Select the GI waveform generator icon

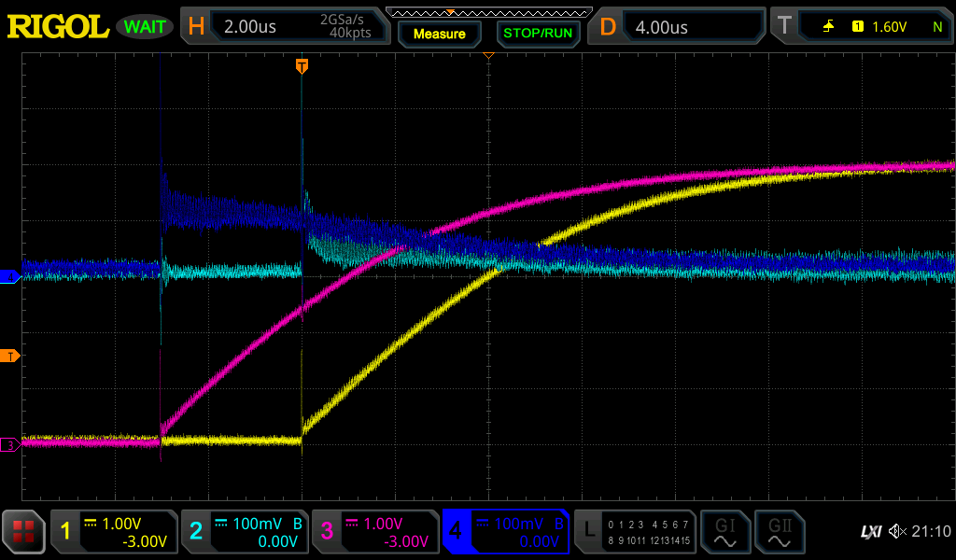(724, 532)
